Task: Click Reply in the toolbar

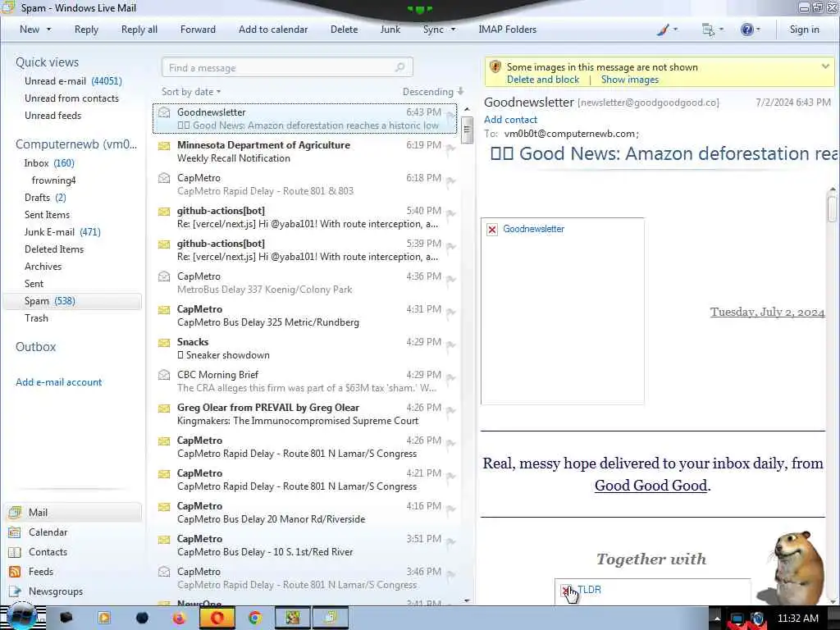Action: pos(86,30)
